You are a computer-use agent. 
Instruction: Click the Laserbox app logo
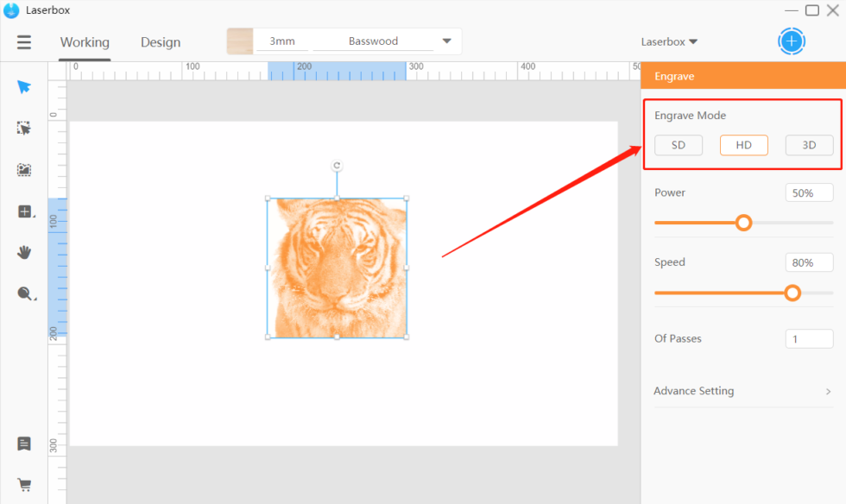click(x=10, y=10)
